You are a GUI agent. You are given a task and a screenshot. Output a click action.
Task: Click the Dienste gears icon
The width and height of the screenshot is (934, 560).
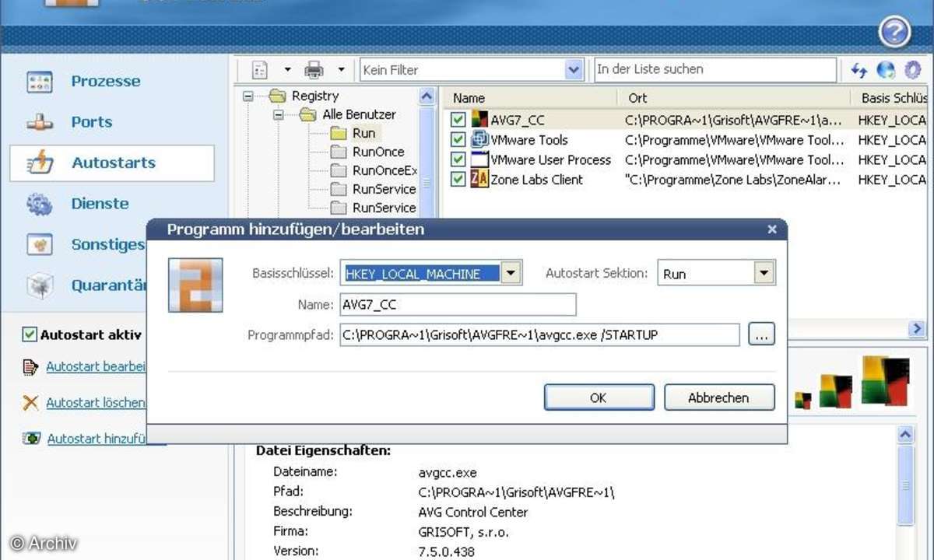[39, 204]
